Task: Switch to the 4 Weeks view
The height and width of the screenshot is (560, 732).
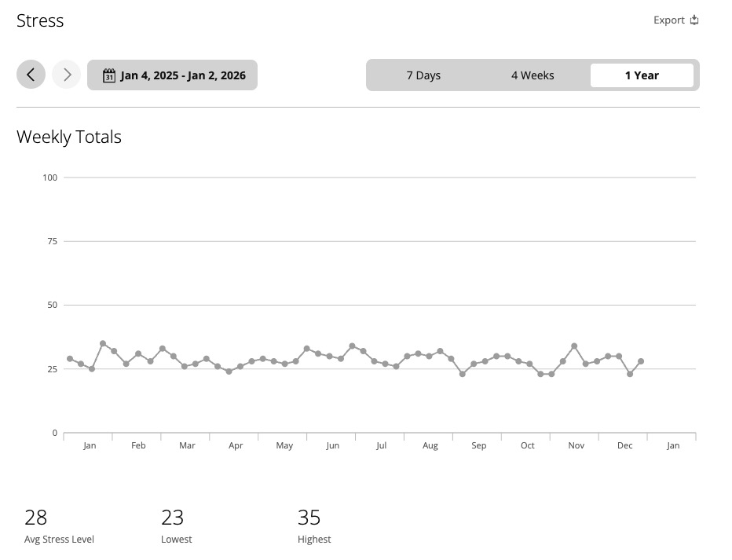Action: pyautogui.click(x=533, y=75)
